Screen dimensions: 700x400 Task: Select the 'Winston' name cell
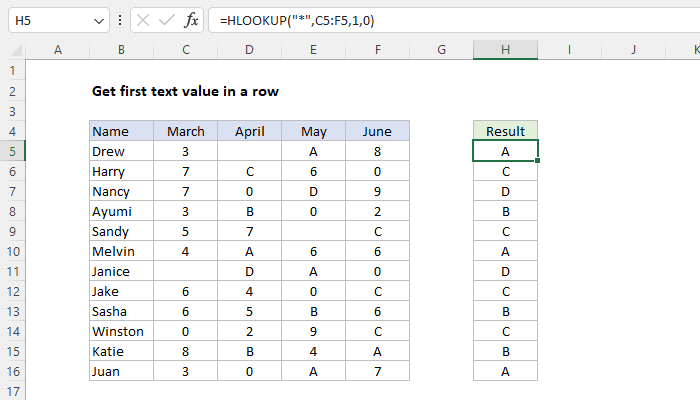(121, 331)
